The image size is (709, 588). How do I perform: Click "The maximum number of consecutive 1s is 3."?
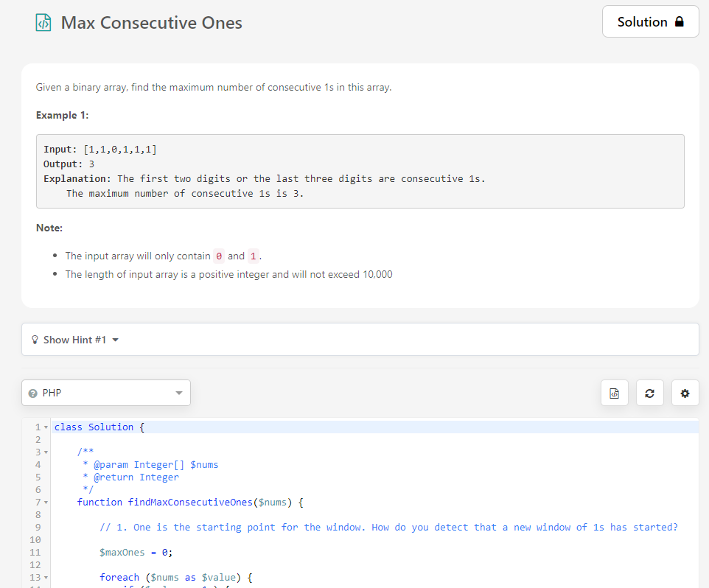point(185,194)
